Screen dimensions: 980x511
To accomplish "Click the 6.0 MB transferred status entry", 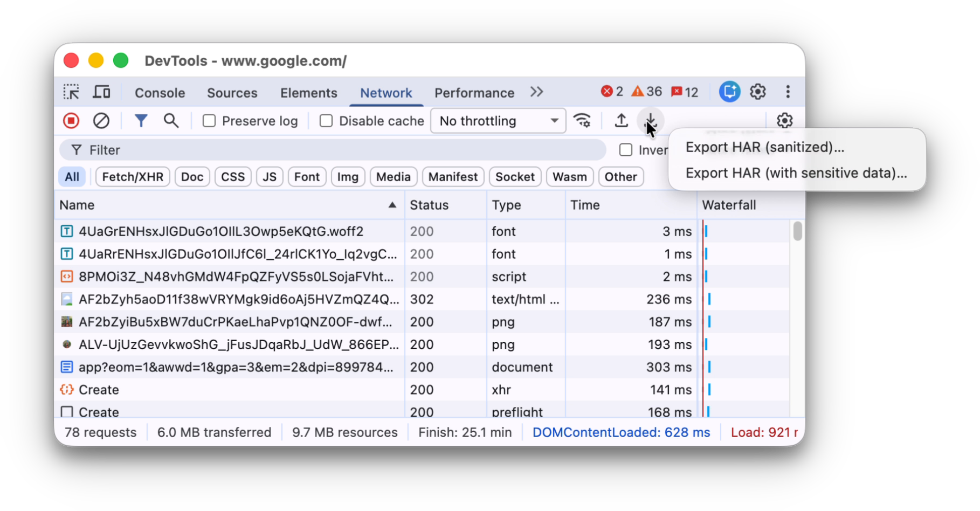I will click(214, 432).
